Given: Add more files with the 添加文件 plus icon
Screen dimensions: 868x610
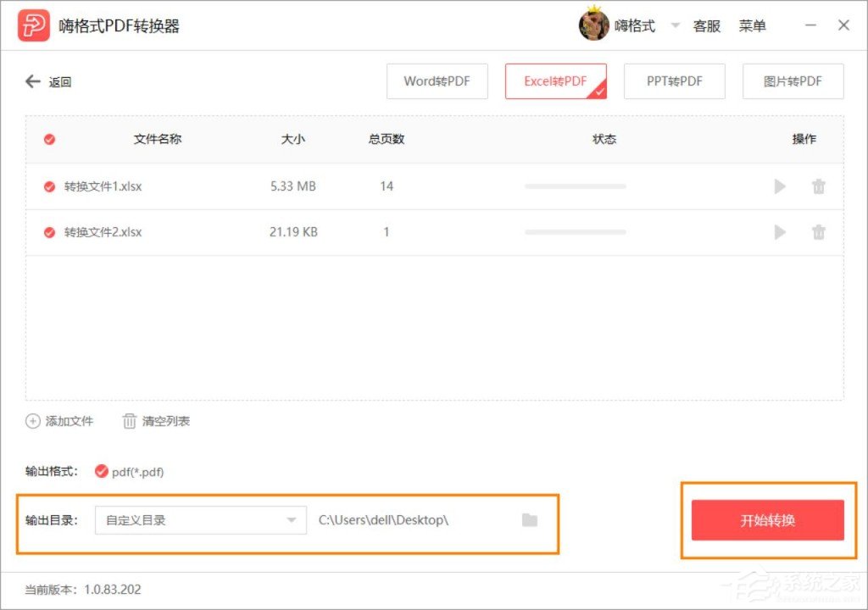Looking at the screenshot, I should pos(33,420).
